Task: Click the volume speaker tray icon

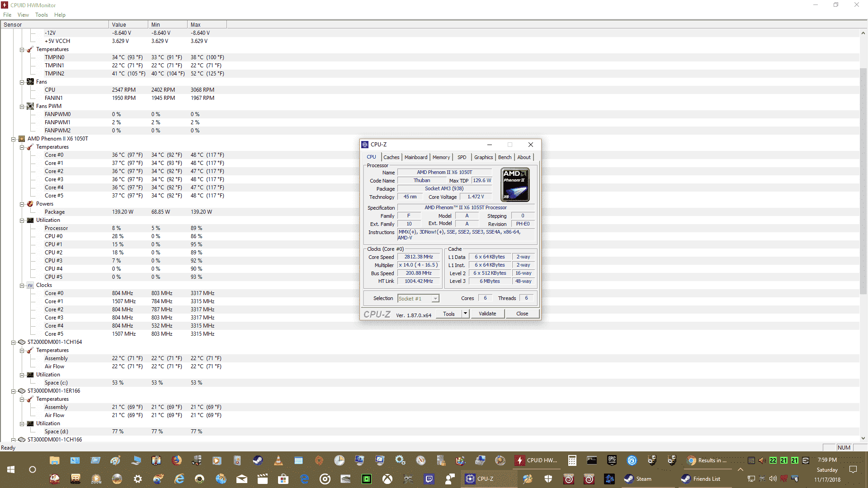Action: (773, 479)
